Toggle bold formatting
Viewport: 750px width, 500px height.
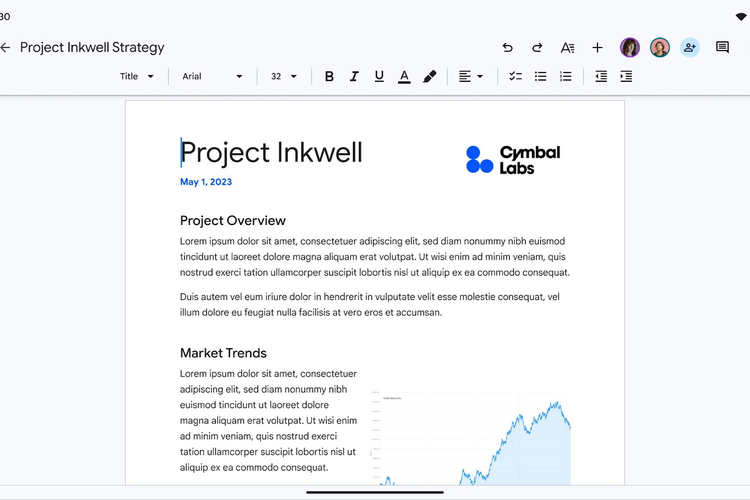pyautogui.click(x=329, y=76)
